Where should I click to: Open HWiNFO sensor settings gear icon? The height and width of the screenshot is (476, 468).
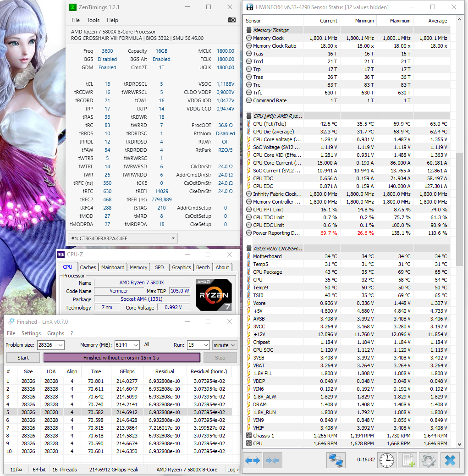tap(429, 460)
